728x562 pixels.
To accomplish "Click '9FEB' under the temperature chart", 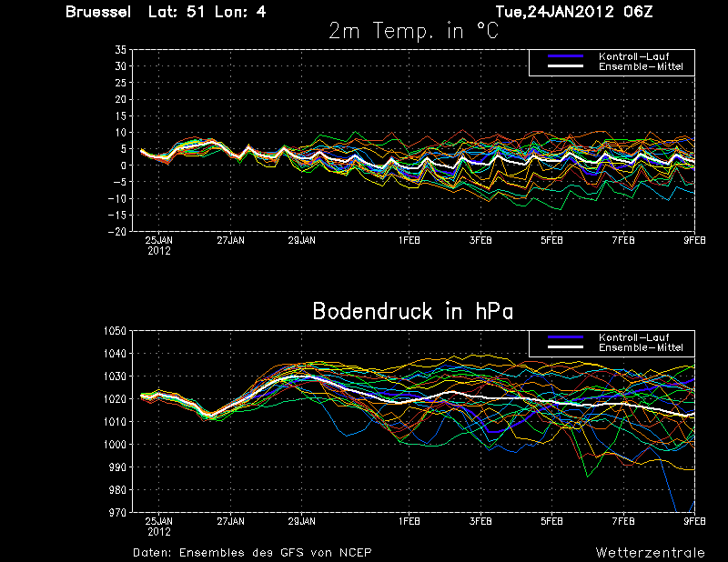I will pyautogui.click(x=694, y=240).
